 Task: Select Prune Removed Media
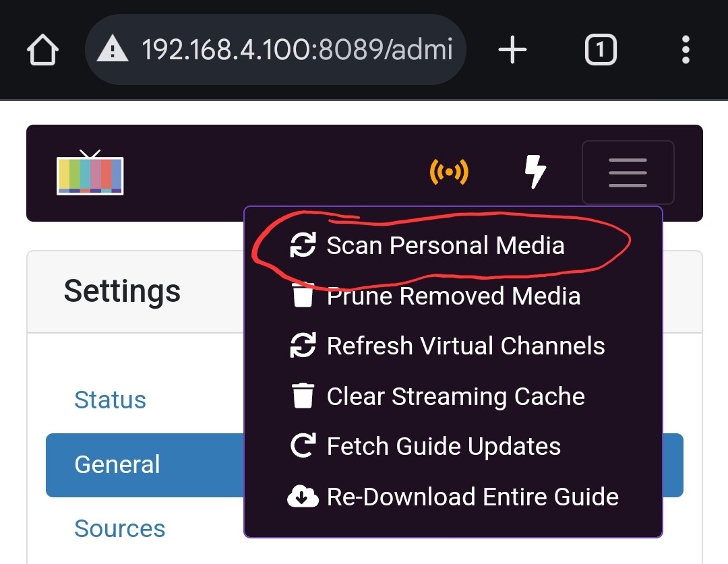(453, 296)
